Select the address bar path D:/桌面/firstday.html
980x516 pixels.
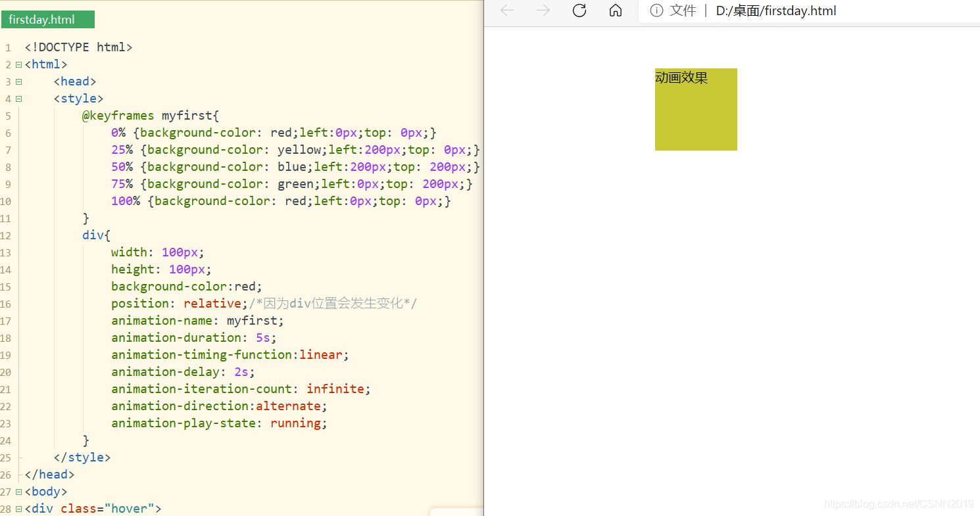point(776,11)
